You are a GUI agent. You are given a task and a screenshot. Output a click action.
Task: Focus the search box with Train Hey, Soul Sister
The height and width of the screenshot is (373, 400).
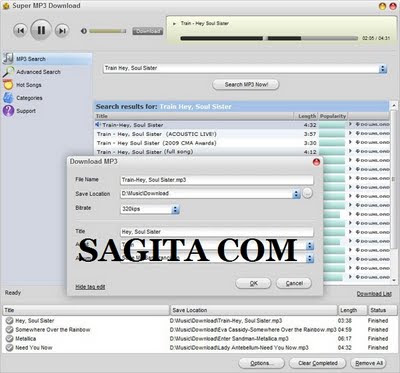241,68
